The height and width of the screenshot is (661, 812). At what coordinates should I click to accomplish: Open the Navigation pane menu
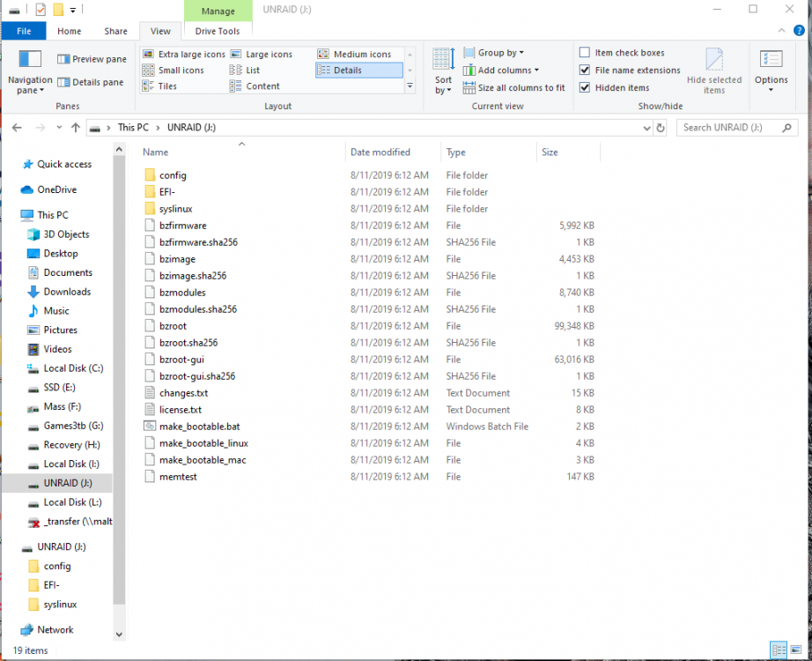click(30, 72)
